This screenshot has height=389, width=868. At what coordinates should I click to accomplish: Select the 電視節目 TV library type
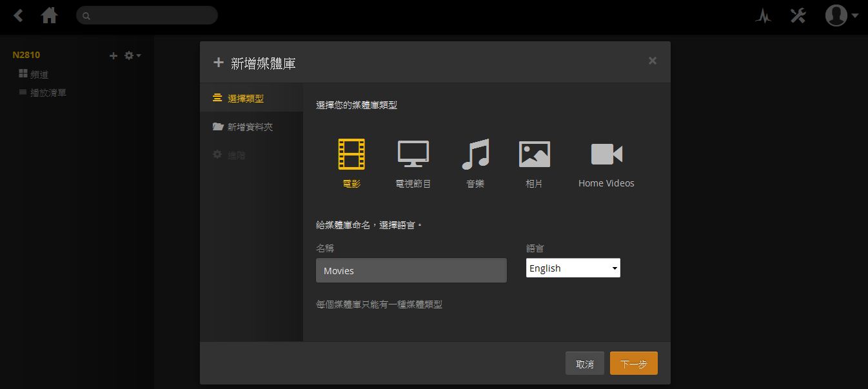click(413, 163)
